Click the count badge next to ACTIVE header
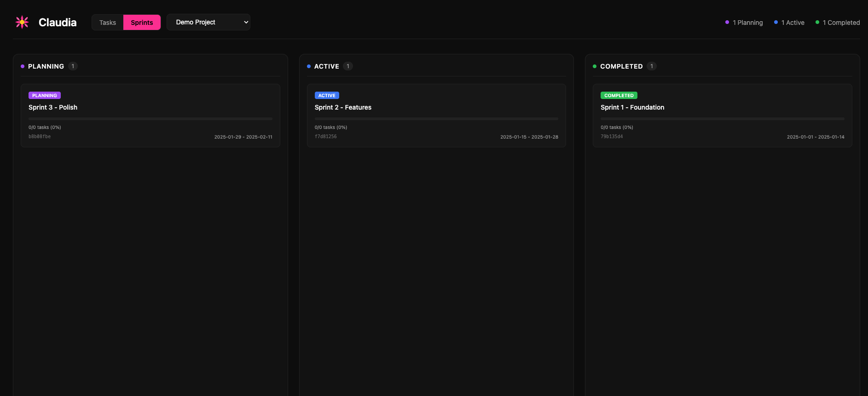 coord(348,66)
